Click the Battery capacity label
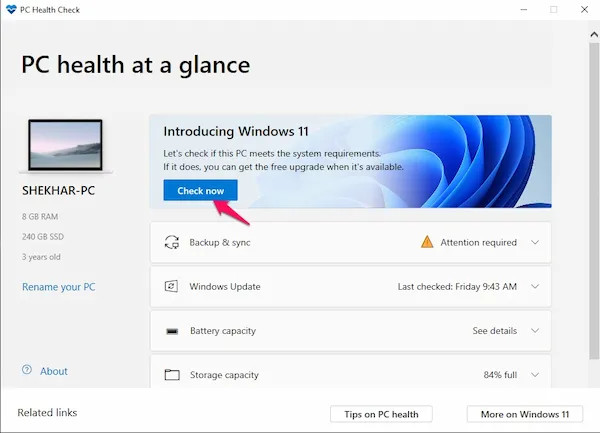 (x=223, y=331)
